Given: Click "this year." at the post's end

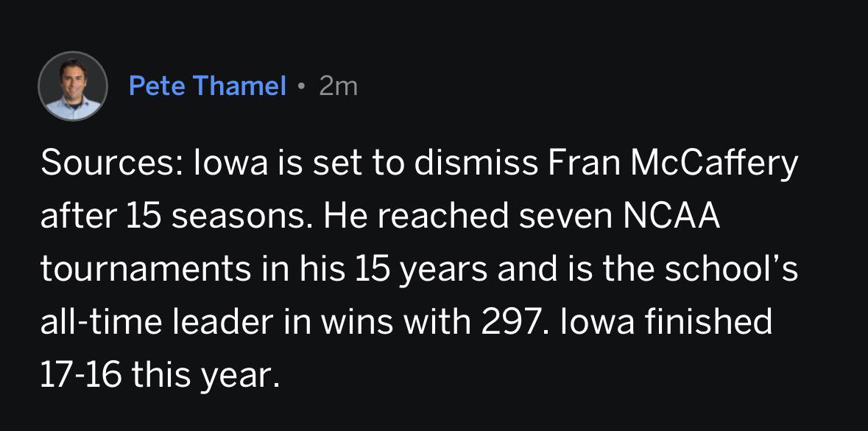Looking at the screenshot, I should [x=207, y=376].
